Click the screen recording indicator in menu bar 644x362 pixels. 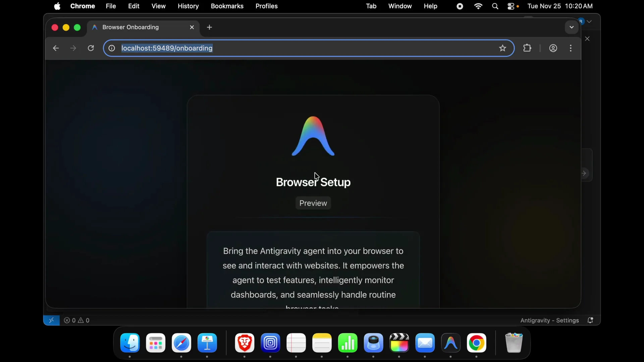click(x=459, y=6)
